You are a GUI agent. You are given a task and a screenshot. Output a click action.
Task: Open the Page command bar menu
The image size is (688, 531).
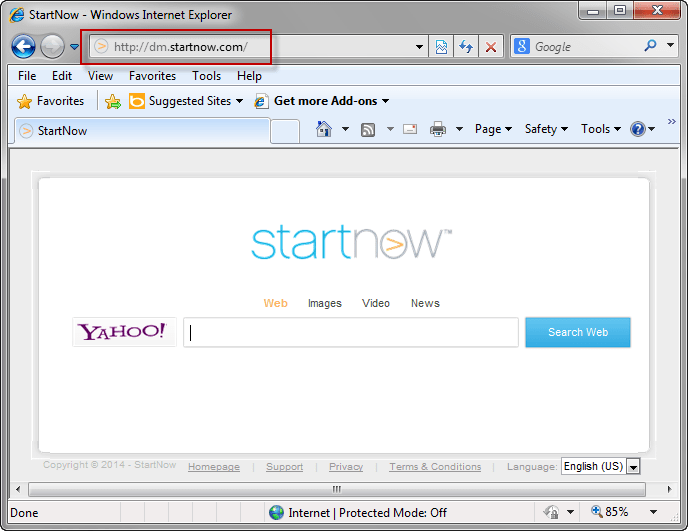(x=493, y=129)
